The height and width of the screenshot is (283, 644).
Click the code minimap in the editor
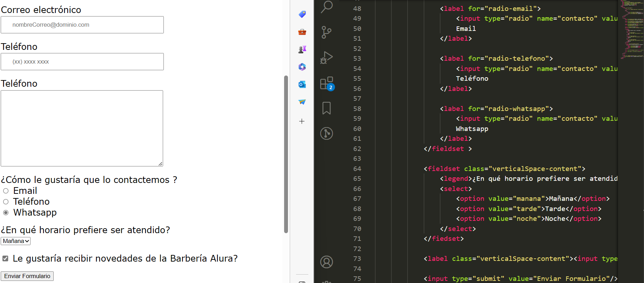631,29
